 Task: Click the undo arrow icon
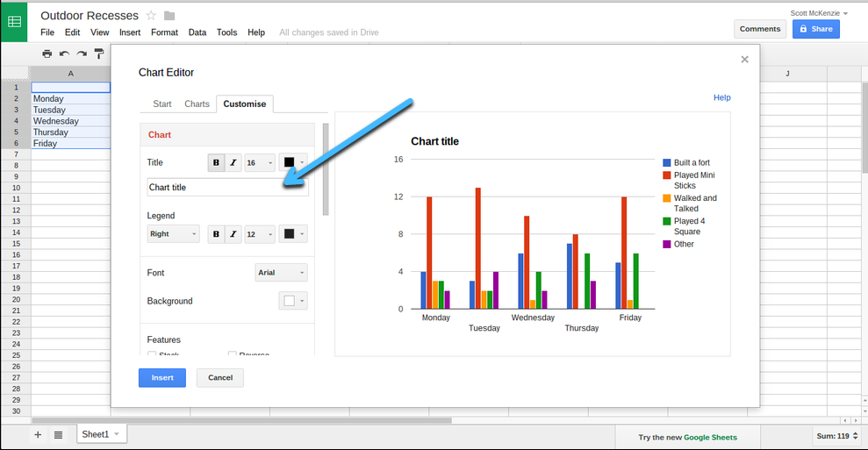pos(64,54)
